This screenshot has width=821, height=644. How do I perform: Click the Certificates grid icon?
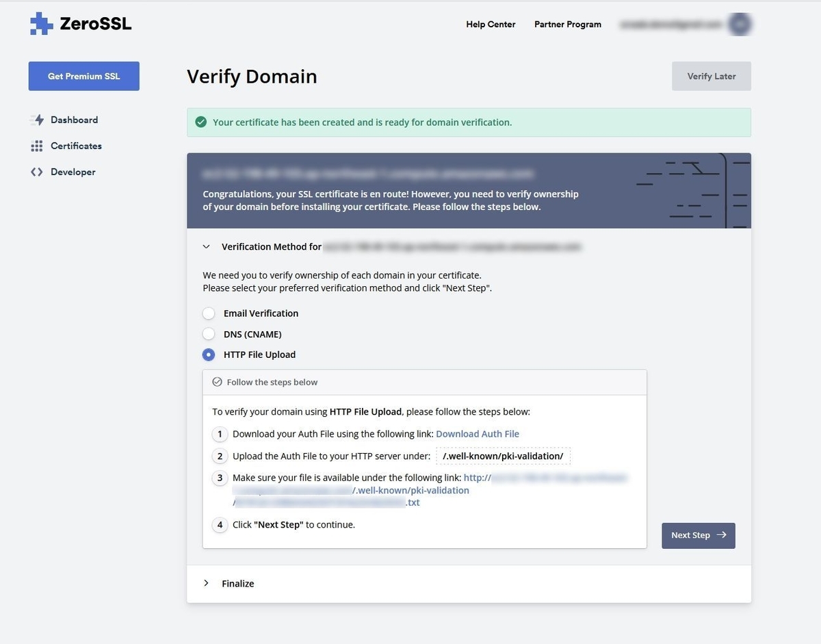click(x=37, y=146)
